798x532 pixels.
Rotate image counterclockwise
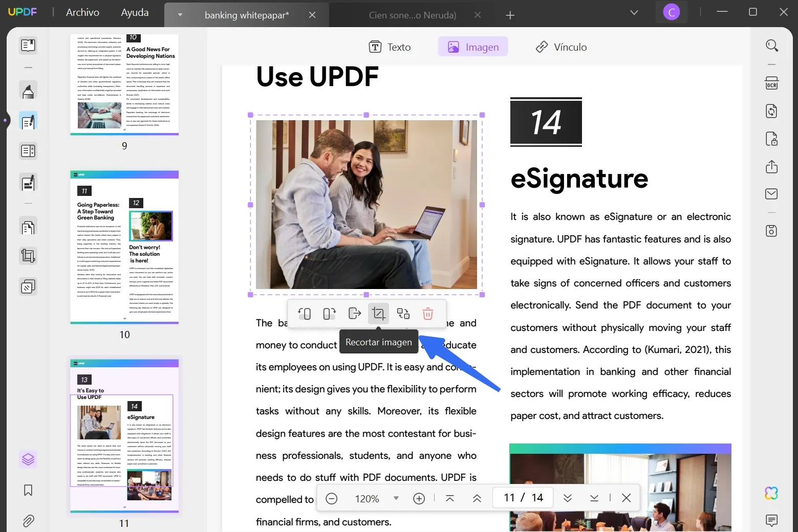tap(305, 314)
